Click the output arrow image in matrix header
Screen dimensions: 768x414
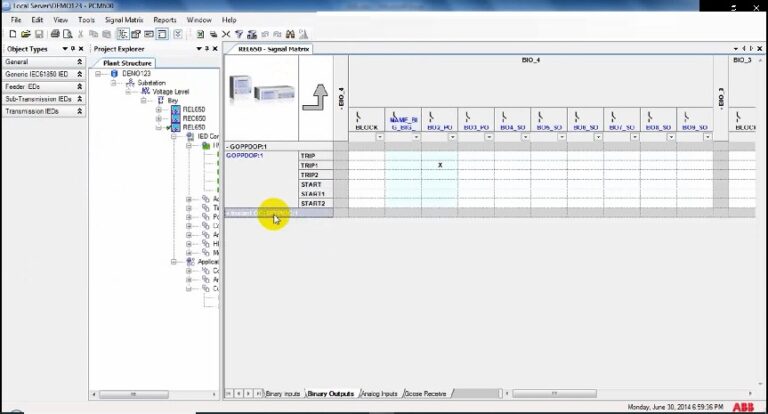point(315,97)
